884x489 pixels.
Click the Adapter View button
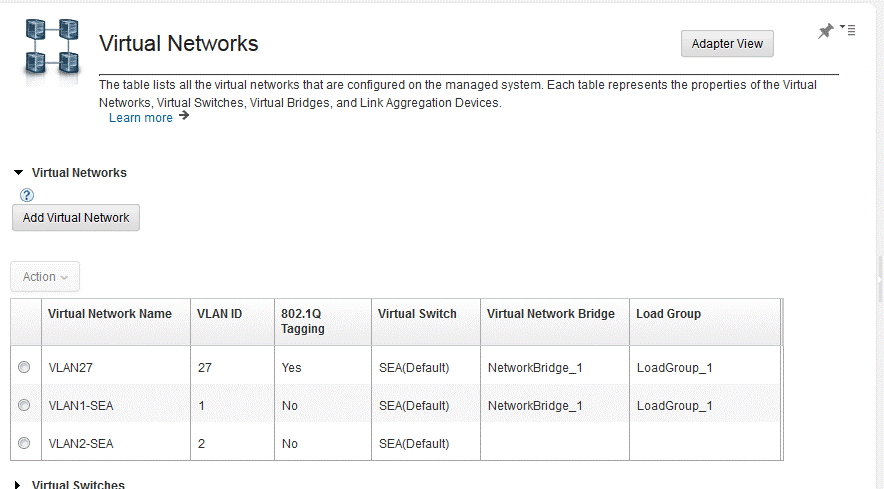tap(727, 44)
